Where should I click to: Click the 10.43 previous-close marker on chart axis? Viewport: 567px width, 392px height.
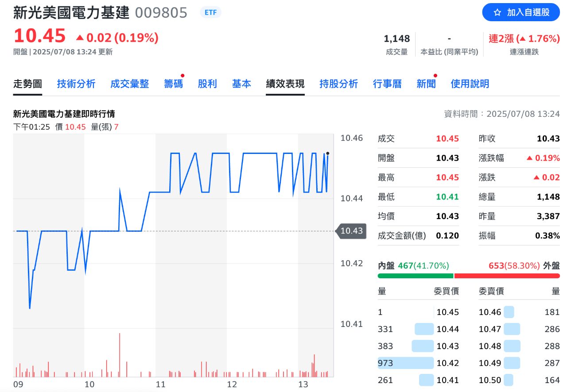[351, 231]
